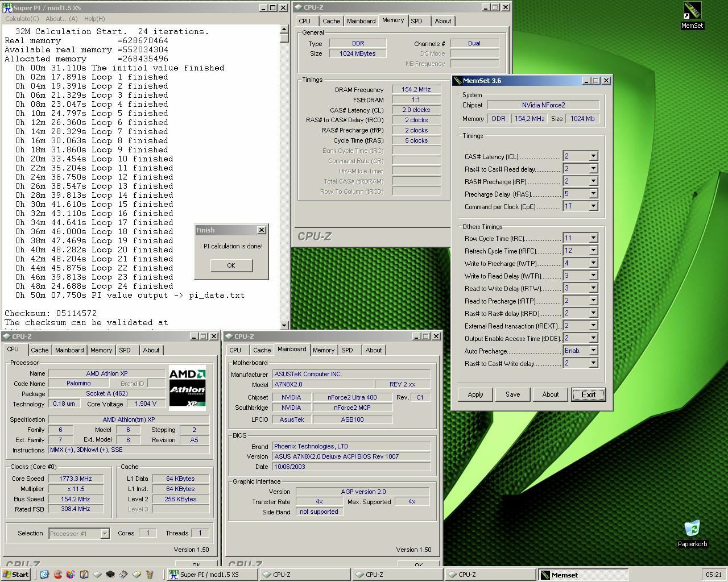Launch the red C quick launch icon
Viewport: 728px width, 582px height.
pos(57,575)
